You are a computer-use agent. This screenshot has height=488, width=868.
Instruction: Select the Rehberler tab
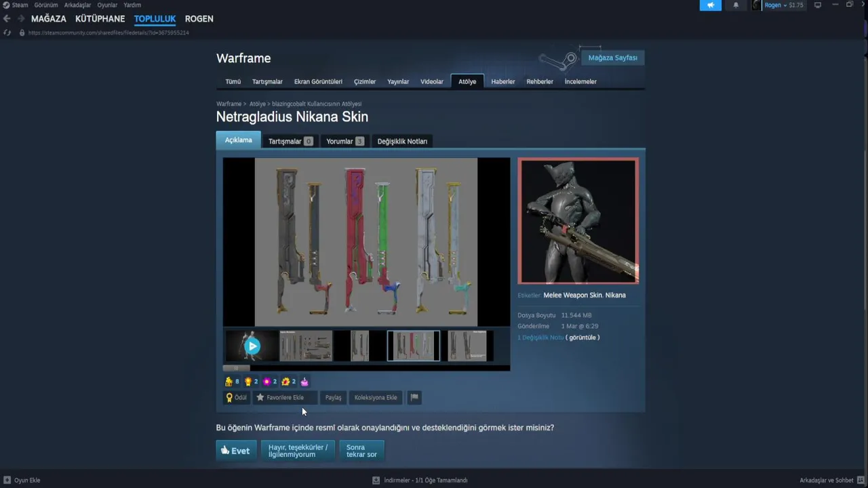(x=540, y=81)
